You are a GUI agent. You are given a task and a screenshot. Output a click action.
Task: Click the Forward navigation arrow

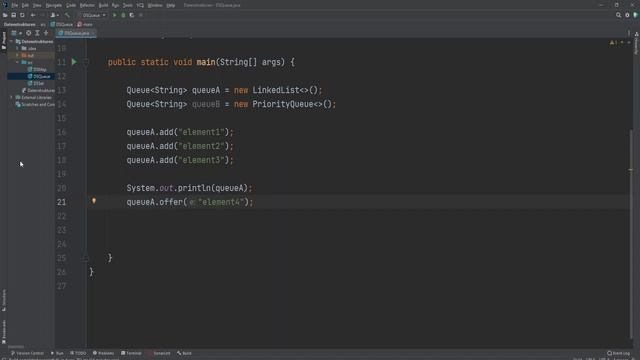pos(42,15)
